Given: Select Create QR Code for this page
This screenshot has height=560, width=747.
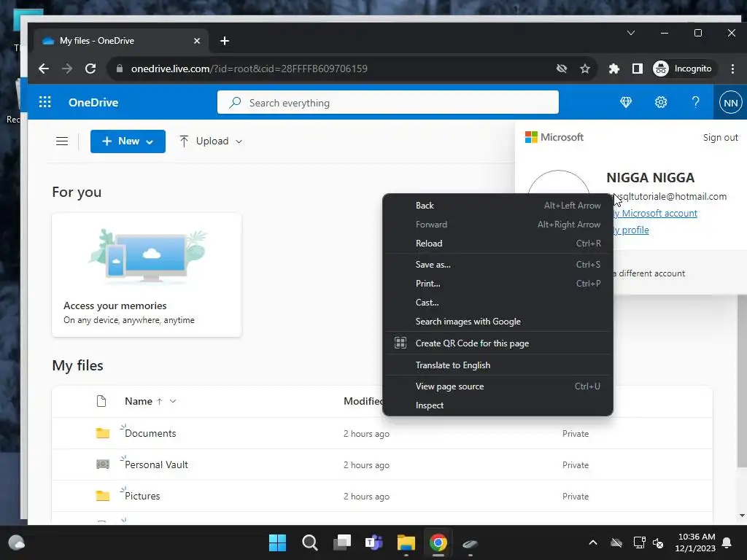Looking at the screenshot, I should point(498,343).
